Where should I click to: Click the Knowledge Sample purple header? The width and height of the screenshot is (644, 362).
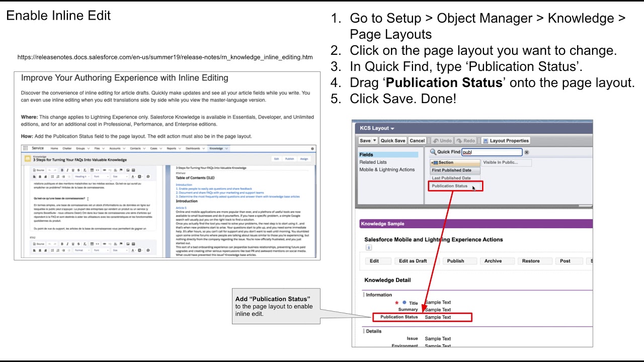[476, 224]
